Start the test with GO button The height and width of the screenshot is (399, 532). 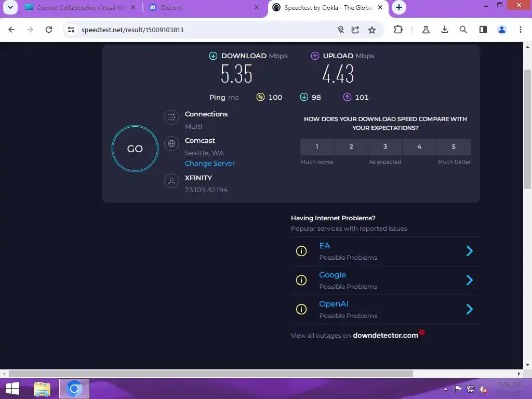(x=135, y=149)
